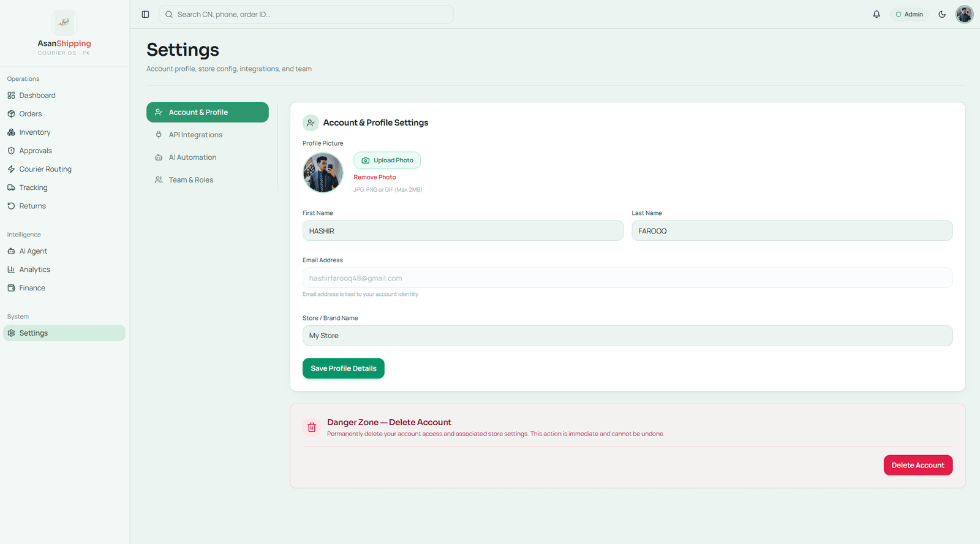Open Dashboard in the sidebar
The image size is (980, 544).
tap(64, 96)
